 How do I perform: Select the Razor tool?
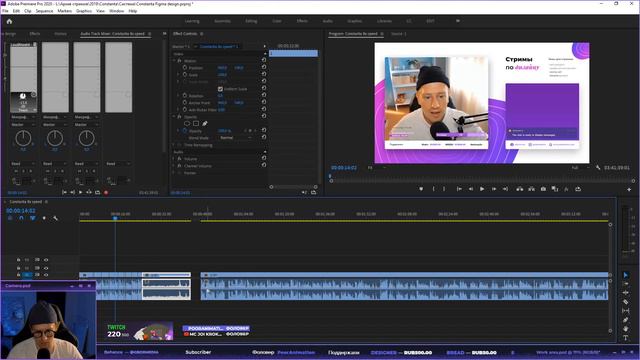coord(625,302)
